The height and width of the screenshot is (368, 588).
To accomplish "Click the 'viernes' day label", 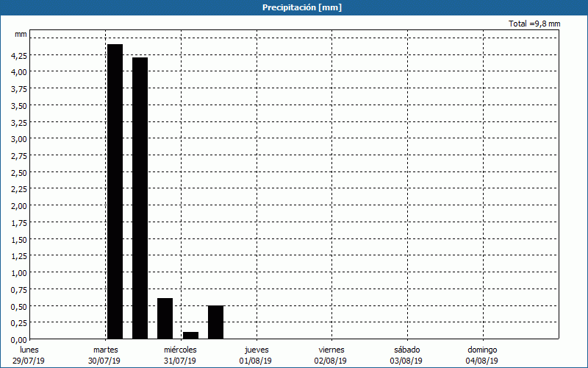I will pos(331,350).
